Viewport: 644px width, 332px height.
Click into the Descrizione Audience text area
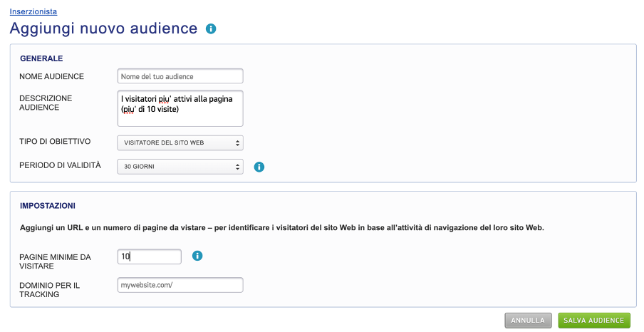point(180,107)
